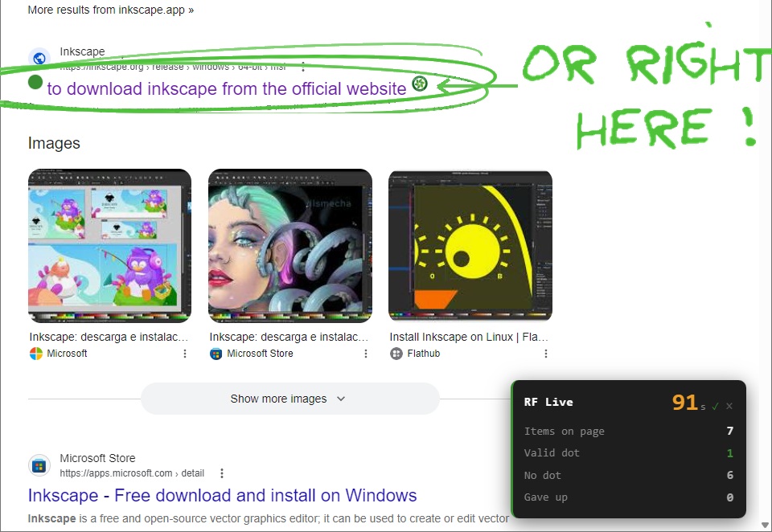Click the Microsoft Store icon under the second image
Image resolution: width=772 pixels, height=532 pixels.
[x=216, y=354]
